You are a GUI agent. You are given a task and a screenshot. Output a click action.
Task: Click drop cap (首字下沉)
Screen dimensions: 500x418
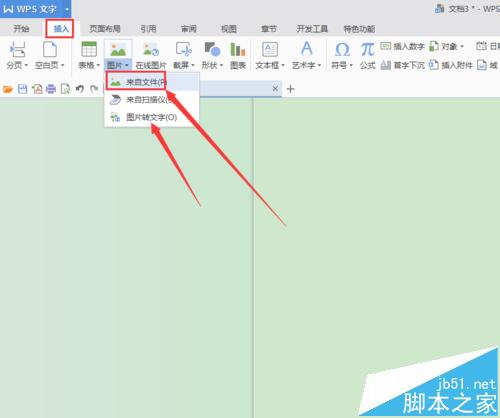[x=402, y=65]
